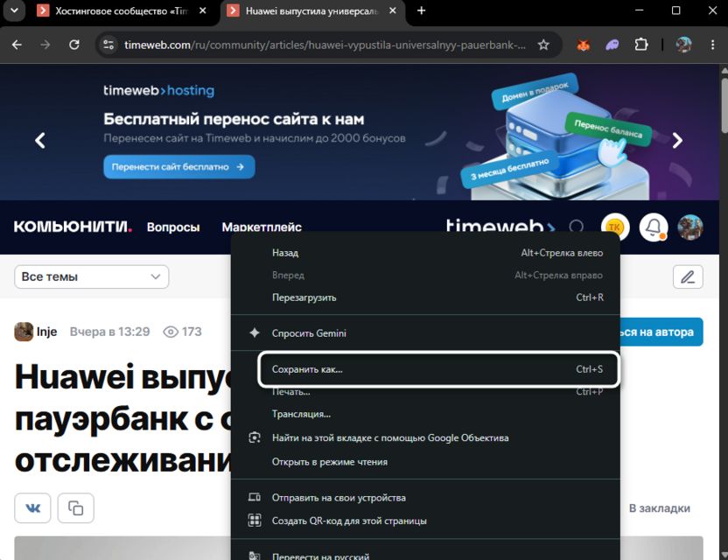Select Сохранить как... menu entry

pyautogui.click(x=438, y=369)
